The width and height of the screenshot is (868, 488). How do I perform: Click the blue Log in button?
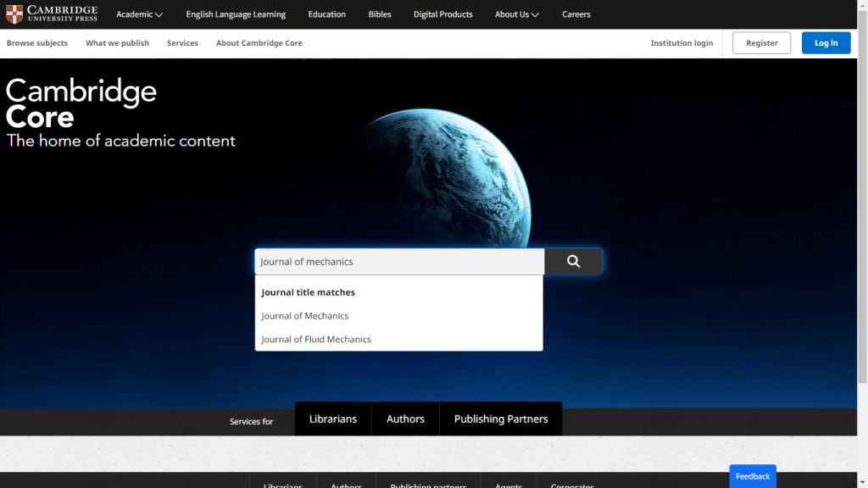(826, 42)
